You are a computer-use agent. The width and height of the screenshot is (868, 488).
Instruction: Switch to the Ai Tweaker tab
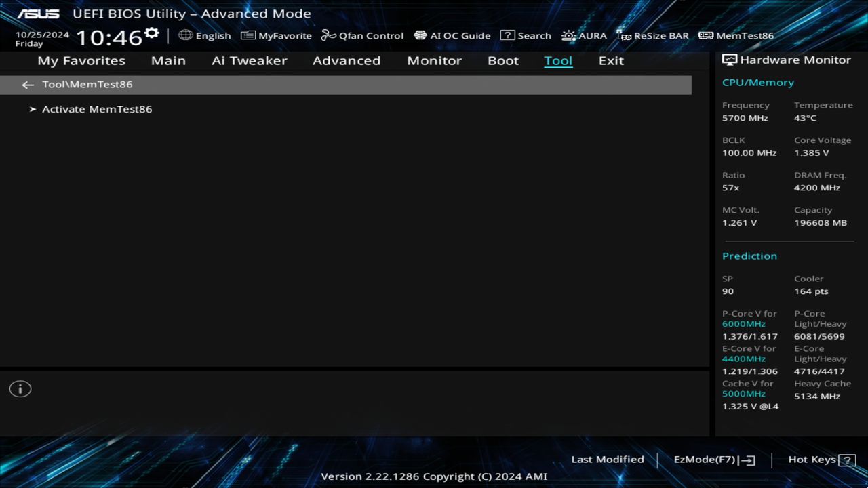pos(249,60)
